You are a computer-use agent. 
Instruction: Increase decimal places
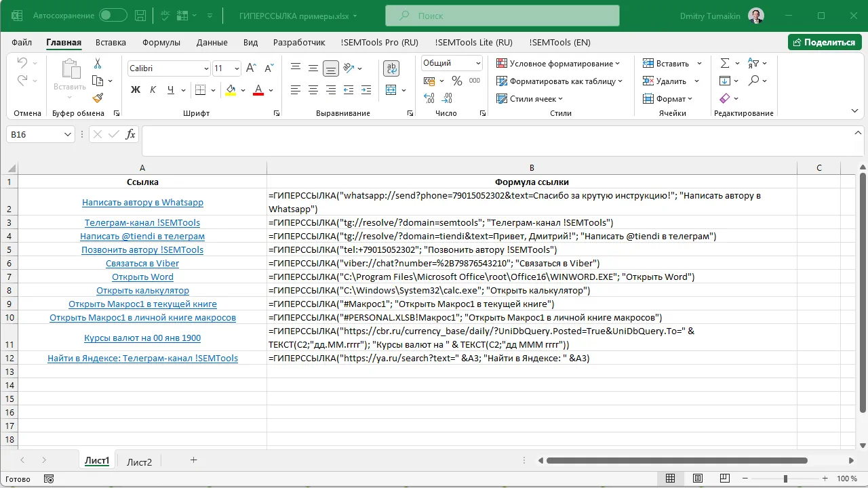pos(429,99)
